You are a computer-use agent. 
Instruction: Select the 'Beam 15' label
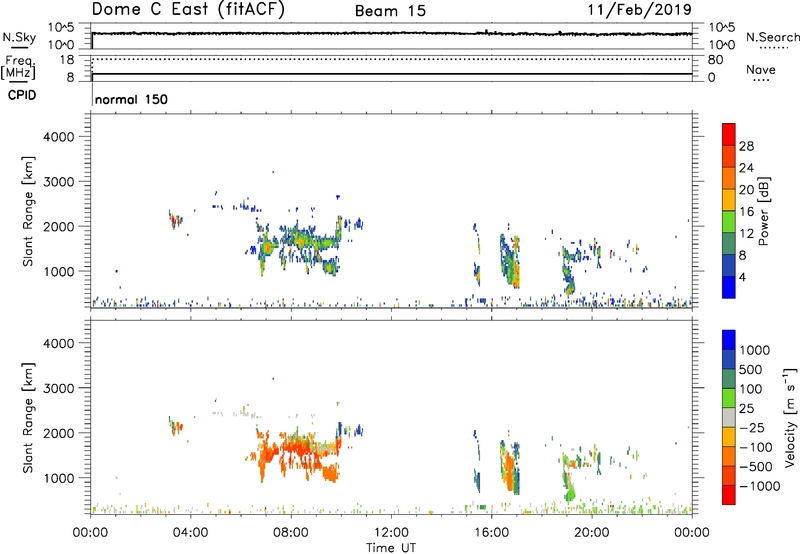pyautogui.click(x=390, y=11)
